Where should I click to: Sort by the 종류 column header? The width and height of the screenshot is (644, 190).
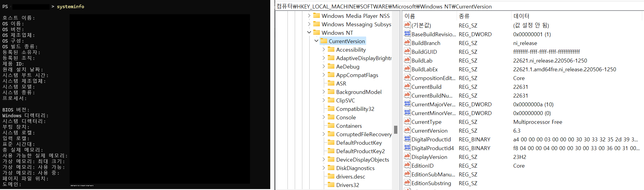pyautogui.click(x=484, y=16)
